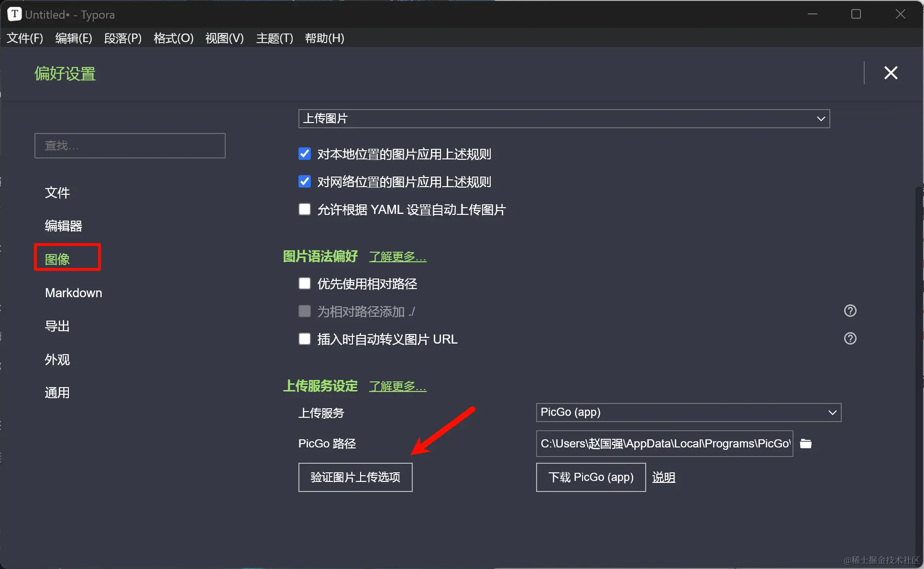
Task: Uncheck apply rules to network images
Action: tap(305, 181)
